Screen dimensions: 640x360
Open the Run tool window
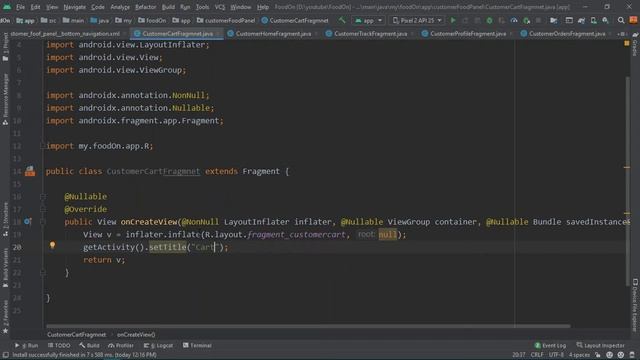[27, 345]
